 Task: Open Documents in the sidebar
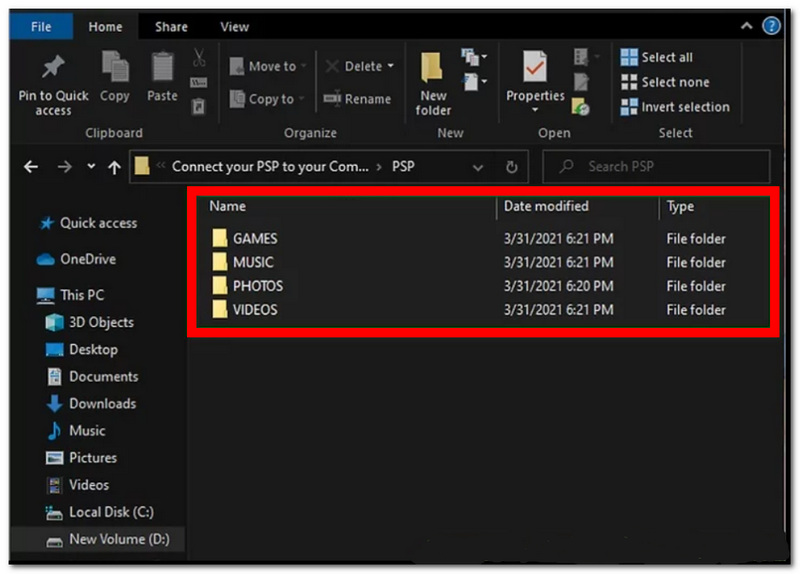click(x=92, y=377)
